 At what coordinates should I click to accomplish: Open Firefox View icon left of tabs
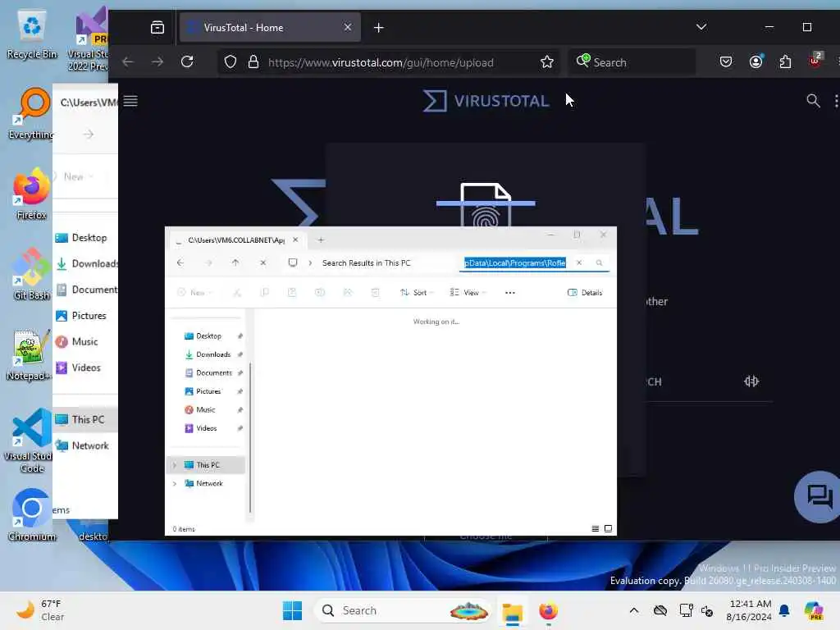click(x=157, y=27)
